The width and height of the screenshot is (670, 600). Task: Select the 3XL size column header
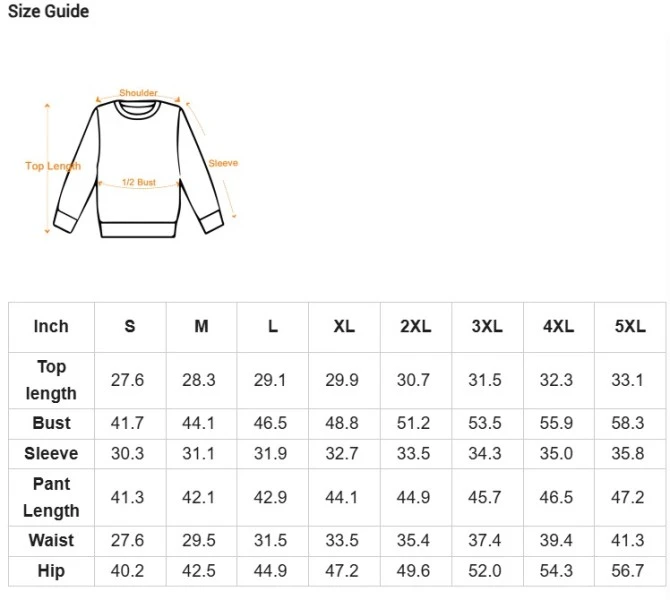coord(487,326)
